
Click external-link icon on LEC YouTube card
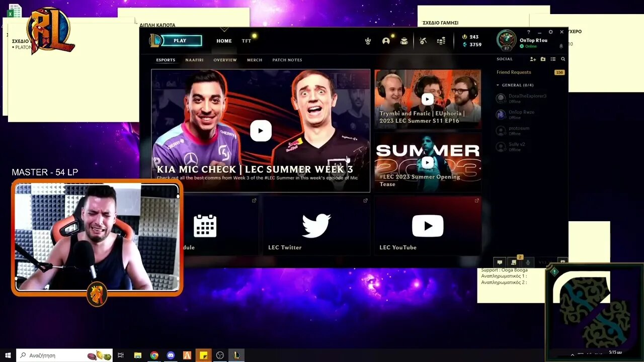(x=476, y=201)
